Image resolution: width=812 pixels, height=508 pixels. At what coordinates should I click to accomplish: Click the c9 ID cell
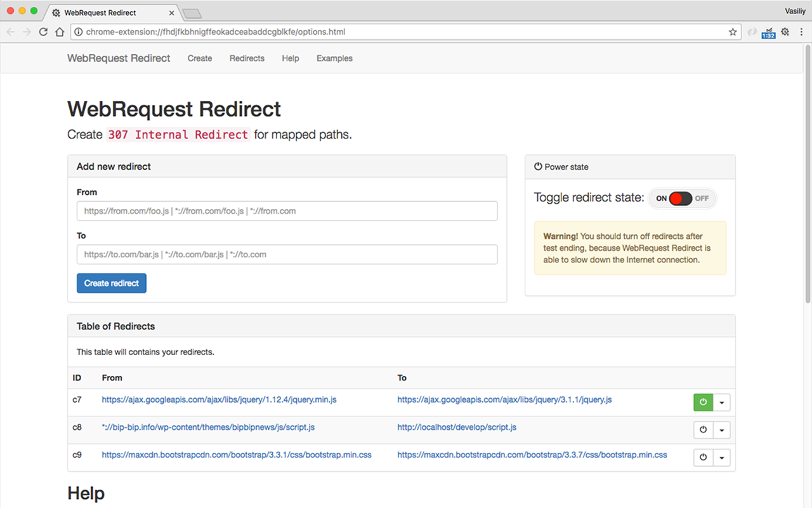click(x=77, y=455)
